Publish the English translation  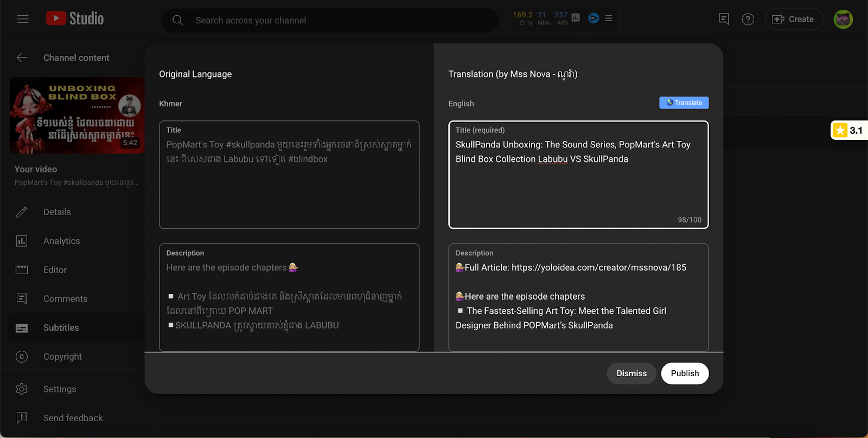point(685,373)
